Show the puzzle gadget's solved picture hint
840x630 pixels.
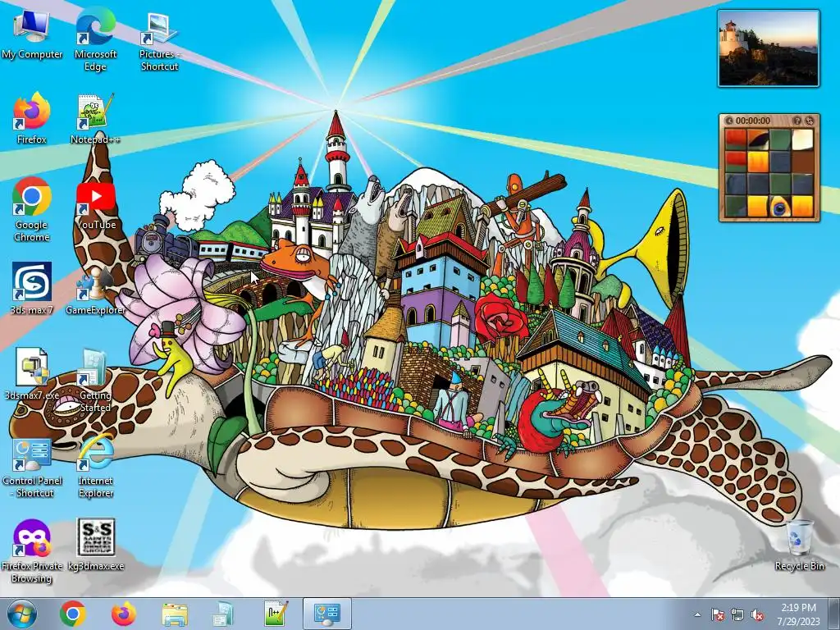tap(797, 121)
